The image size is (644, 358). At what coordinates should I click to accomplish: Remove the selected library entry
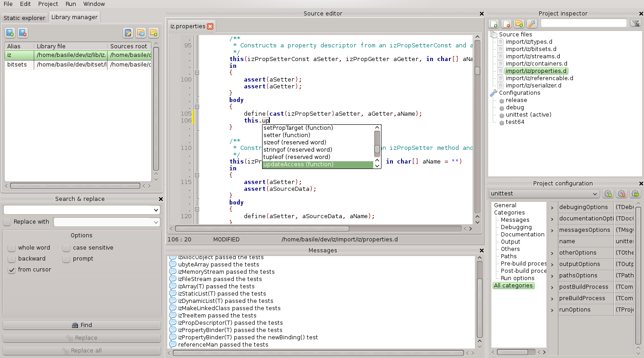coord(23,33)
